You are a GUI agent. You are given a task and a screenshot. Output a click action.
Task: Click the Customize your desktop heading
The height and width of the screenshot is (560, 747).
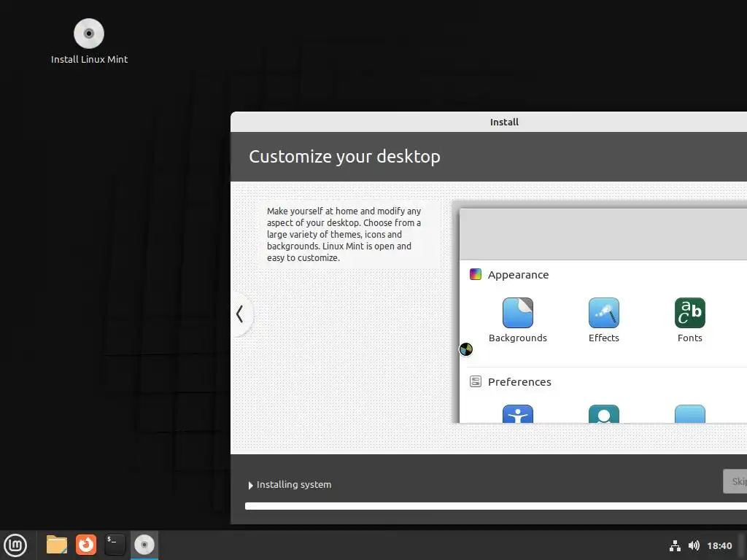click(x=344, y=157)
